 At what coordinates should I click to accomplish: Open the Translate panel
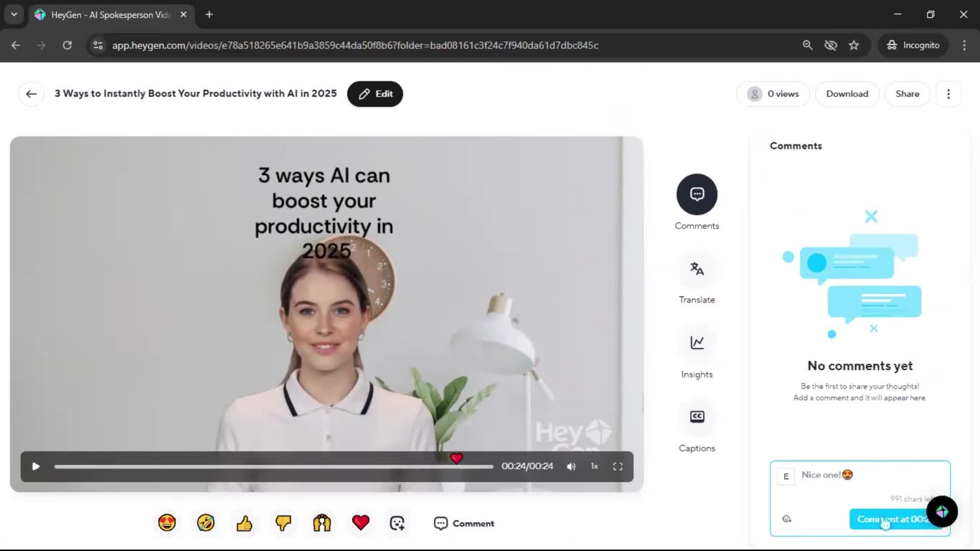[x=697, y=269]
